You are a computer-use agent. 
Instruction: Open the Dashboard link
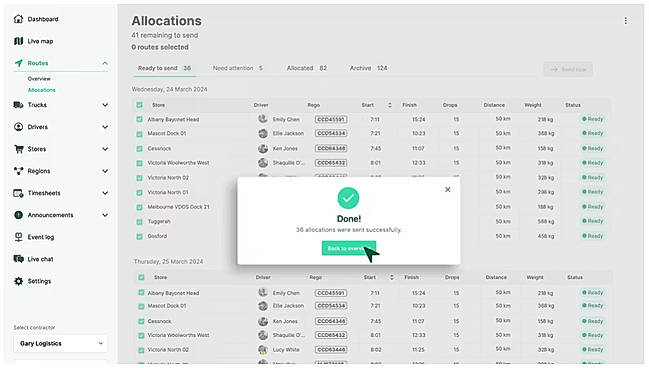tap(43, 19)
